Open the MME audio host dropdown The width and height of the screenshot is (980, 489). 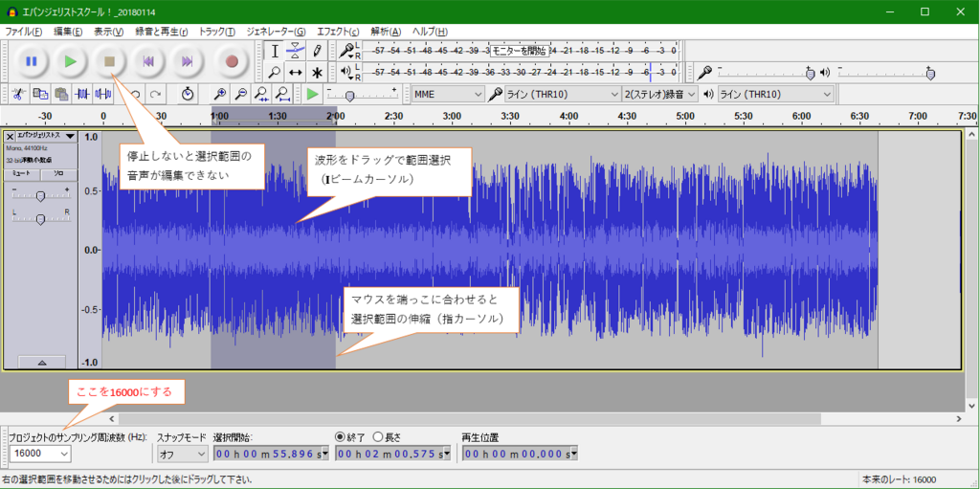pyautogui.click(x=448, y=95)
